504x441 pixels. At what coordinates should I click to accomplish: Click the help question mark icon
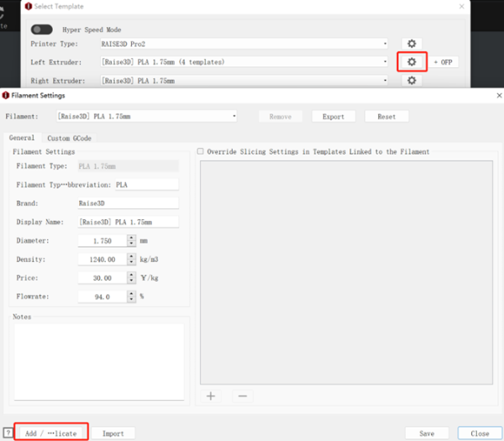pyautogui.click(x=7, y=433)
